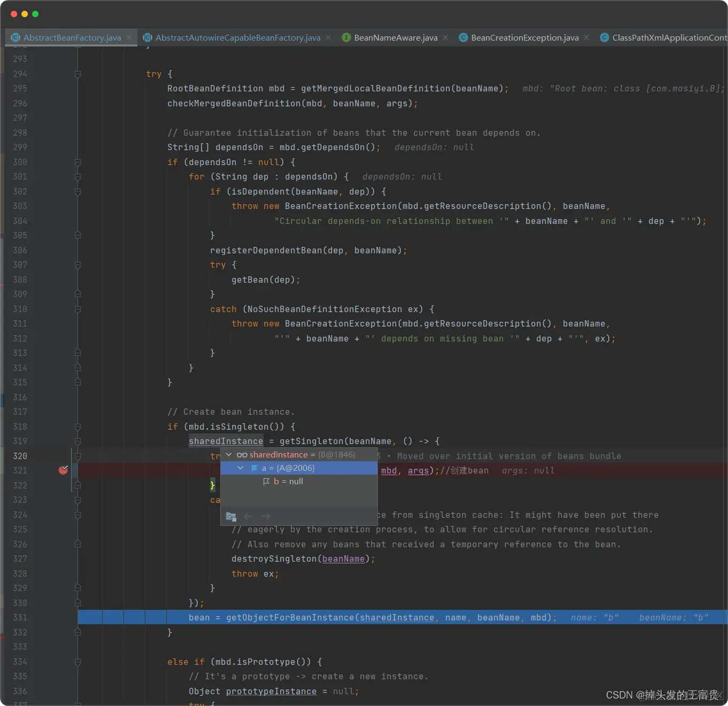Click the NoSuchBeanDefinitionException in catch clause
The height and width of the screenshot is (706, 728).
325,309
